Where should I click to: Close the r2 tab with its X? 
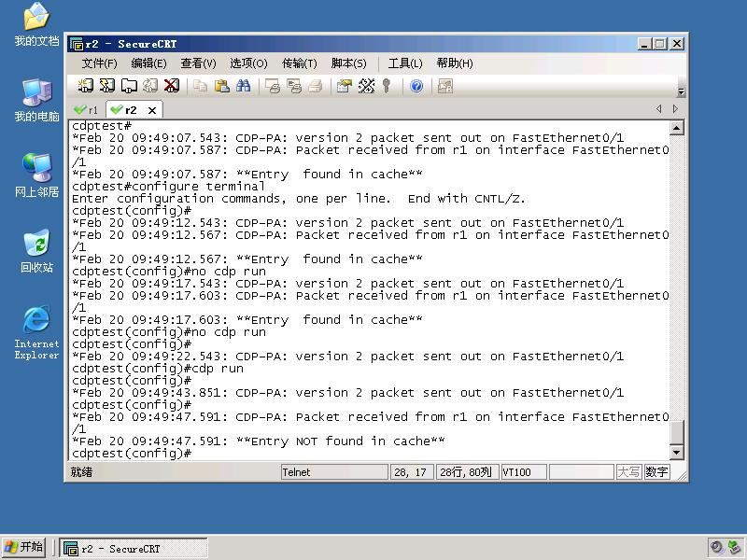point(152,110)
